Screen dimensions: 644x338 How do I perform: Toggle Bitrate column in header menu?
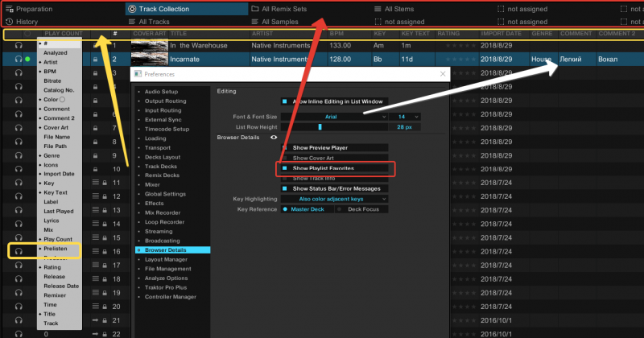[x=52, y=81]
